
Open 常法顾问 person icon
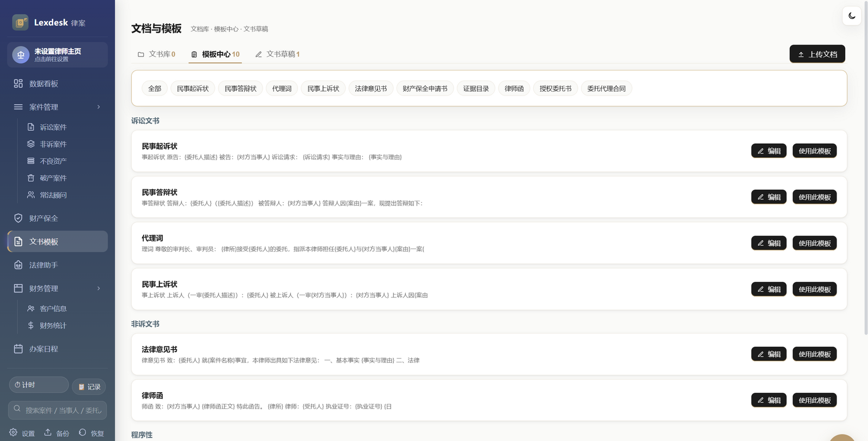point(31,195)
